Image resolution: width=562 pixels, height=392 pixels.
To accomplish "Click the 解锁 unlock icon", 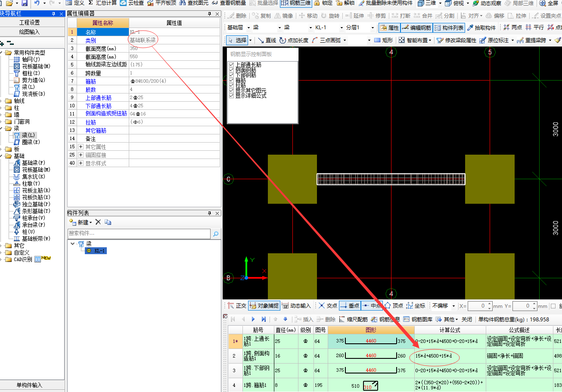I will pos(345,3).
